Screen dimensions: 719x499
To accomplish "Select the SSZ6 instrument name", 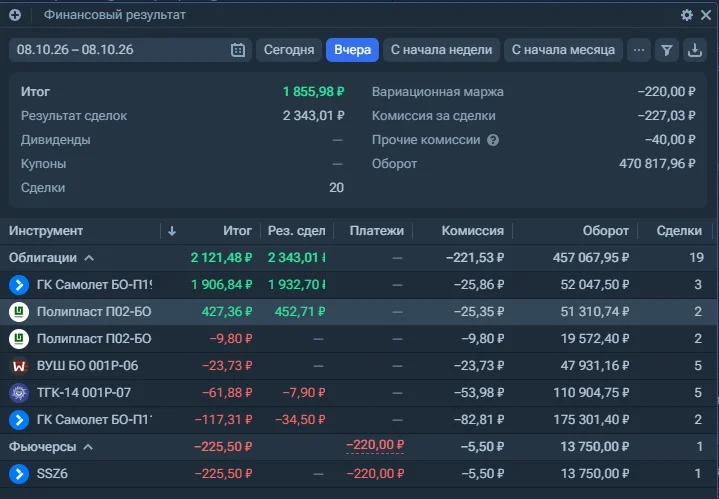I will click(52, 474).
